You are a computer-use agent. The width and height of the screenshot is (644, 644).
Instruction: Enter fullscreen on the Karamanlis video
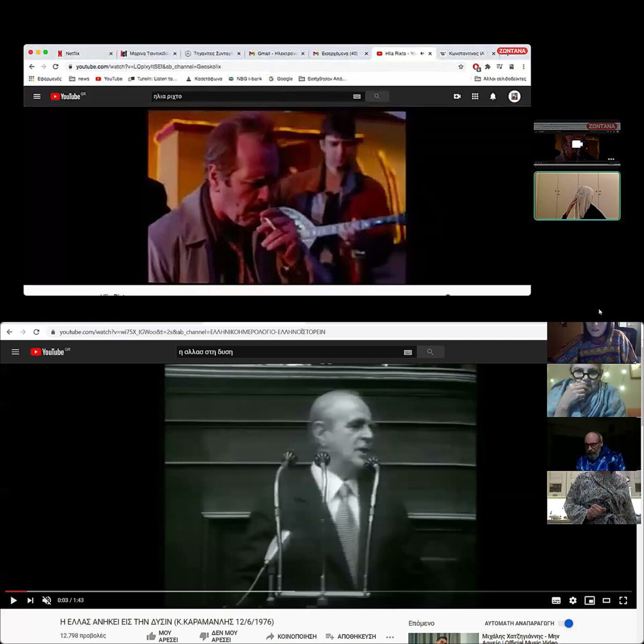click(x=623, y=601)
